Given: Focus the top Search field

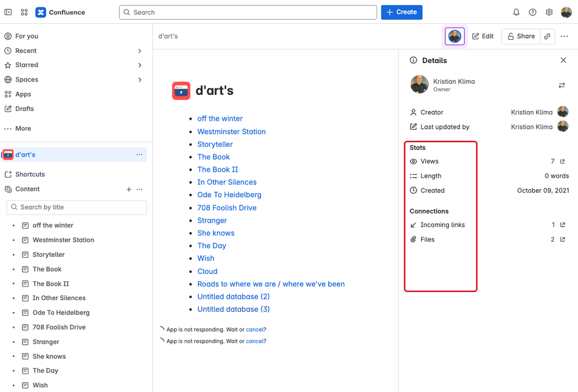Looking at the screenshot, I should point(248,12).
